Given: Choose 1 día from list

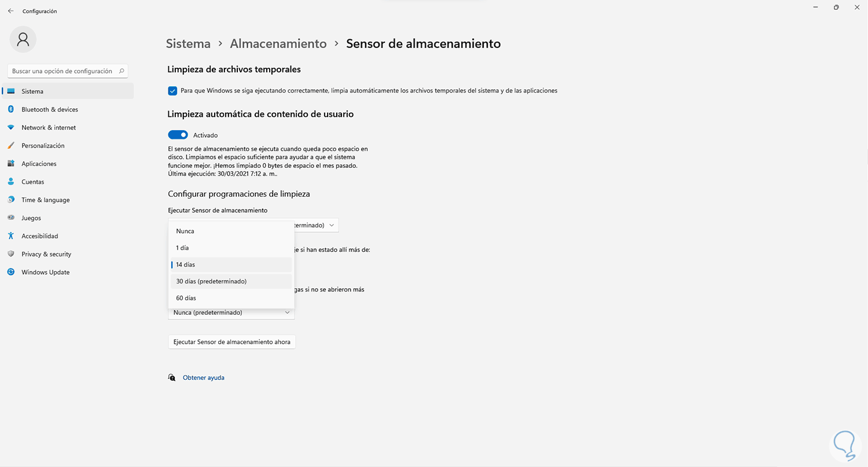Looking at the screenshot, I should [183, 248].
